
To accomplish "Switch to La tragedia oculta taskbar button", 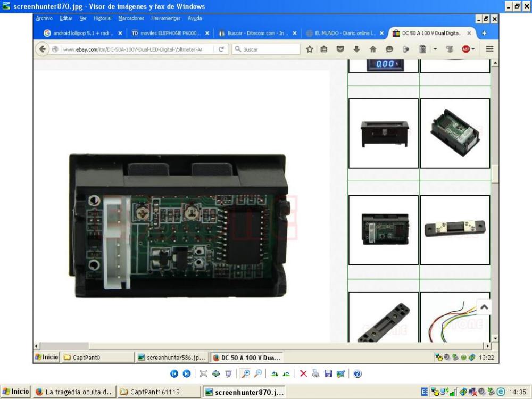I will tap(74, 392).
